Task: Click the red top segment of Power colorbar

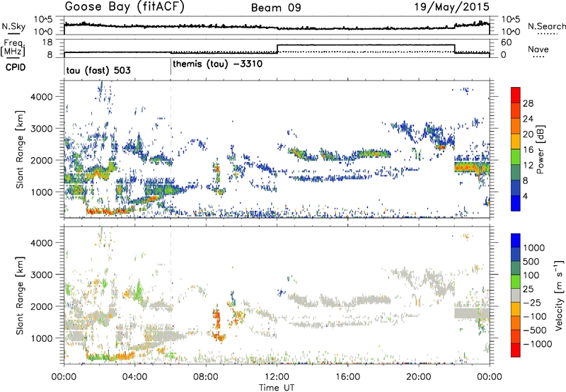Action: (x=516, y=95)
